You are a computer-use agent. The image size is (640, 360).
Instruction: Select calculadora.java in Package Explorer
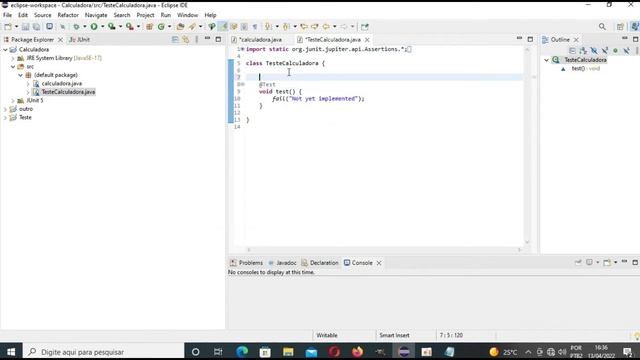[x=62, y=83]
